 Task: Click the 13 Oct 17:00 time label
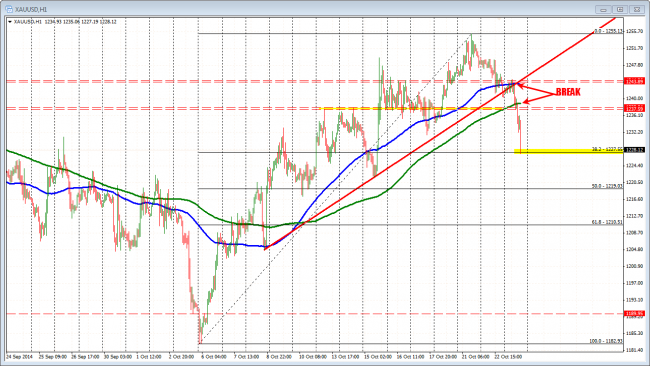[x=345, y=356]
